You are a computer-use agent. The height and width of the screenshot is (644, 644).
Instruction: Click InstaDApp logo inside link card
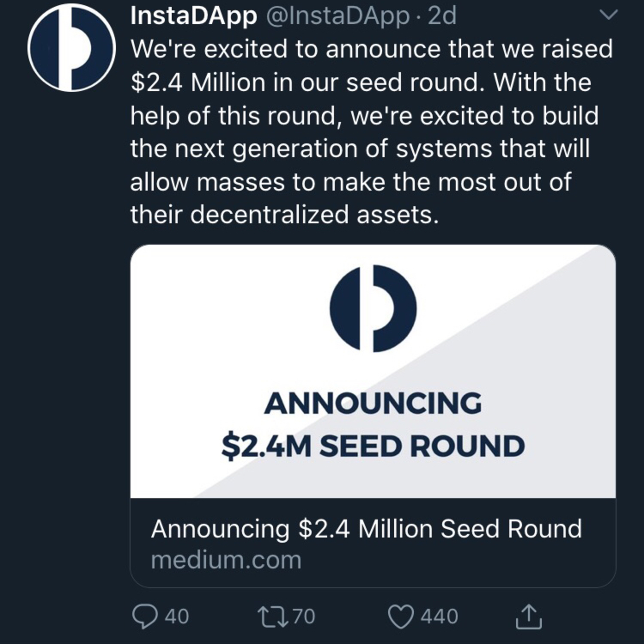[x=373, y=308]
